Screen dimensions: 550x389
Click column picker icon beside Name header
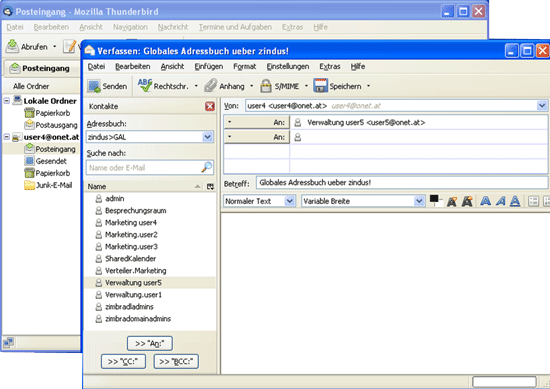coord(210,187)
